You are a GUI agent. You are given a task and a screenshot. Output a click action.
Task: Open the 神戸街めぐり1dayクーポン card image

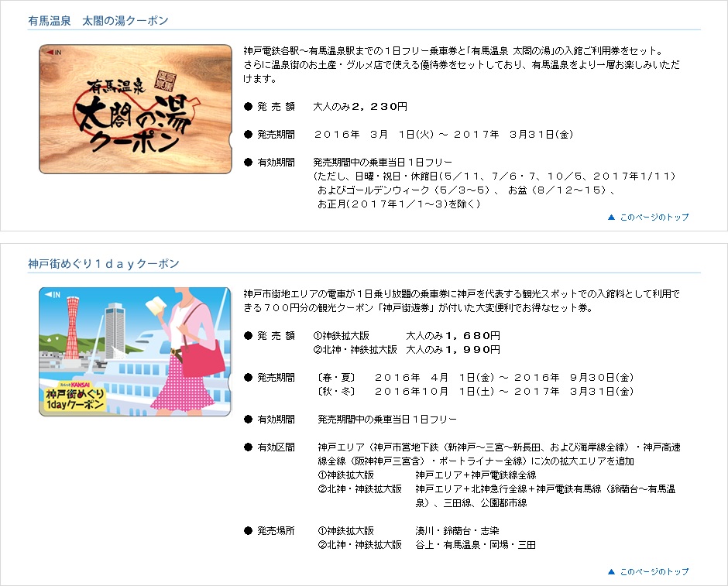135,351
